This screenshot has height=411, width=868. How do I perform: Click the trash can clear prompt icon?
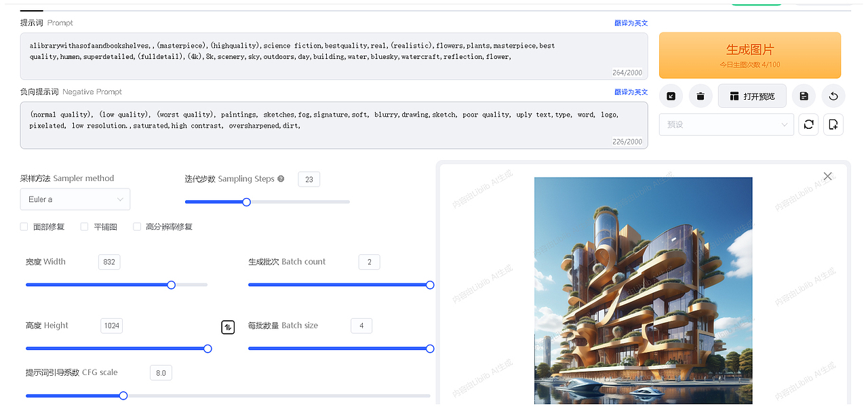click(x=701, y=96)
